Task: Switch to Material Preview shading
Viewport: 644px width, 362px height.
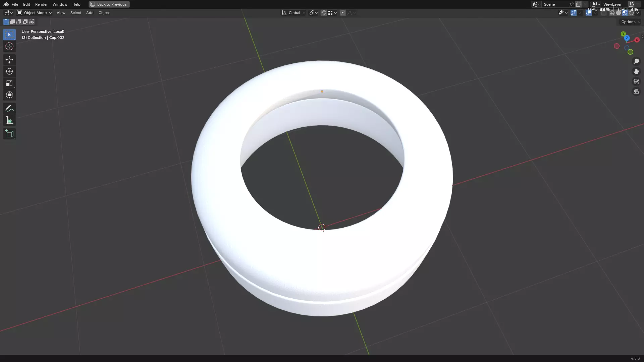Action: (x=625, y=13)
